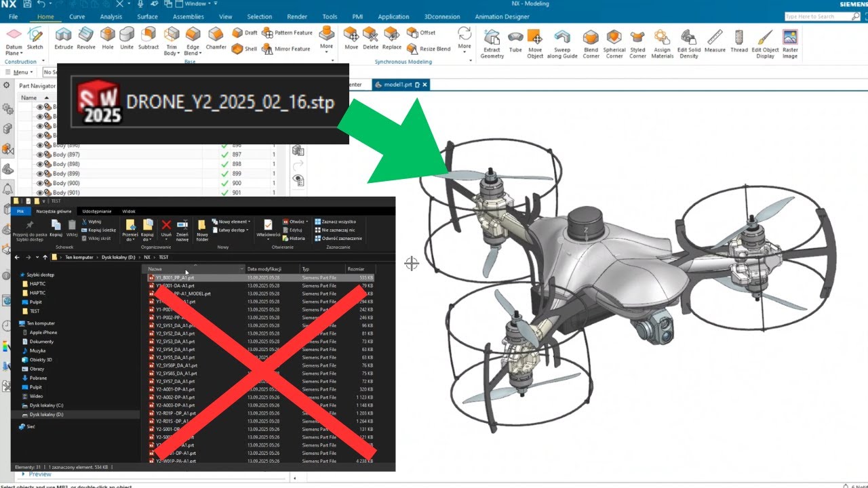Toggle visibility eye of Body (900)

pyautogui.click(x=40, y=183)
